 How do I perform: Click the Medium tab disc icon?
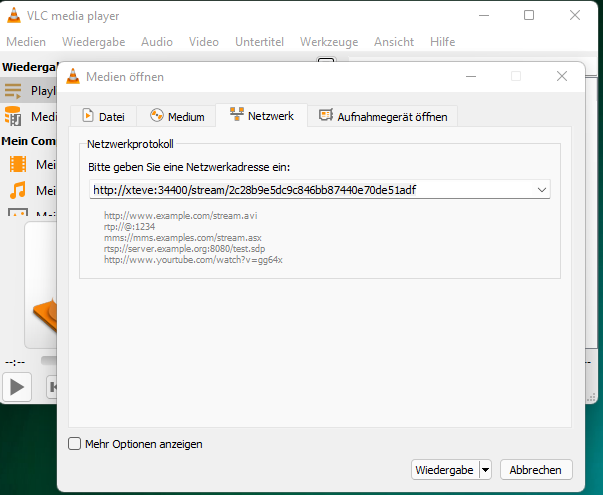[157, 115]
